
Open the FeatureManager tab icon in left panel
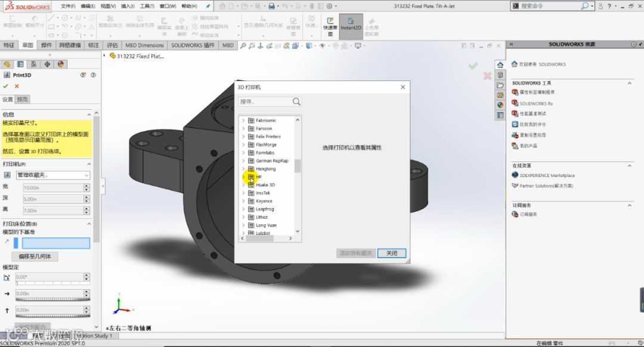click(7, 64)
